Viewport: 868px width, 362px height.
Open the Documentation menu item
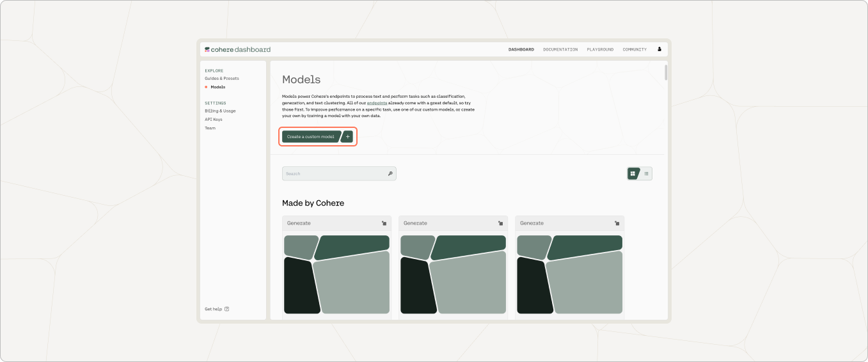[560, 49]
